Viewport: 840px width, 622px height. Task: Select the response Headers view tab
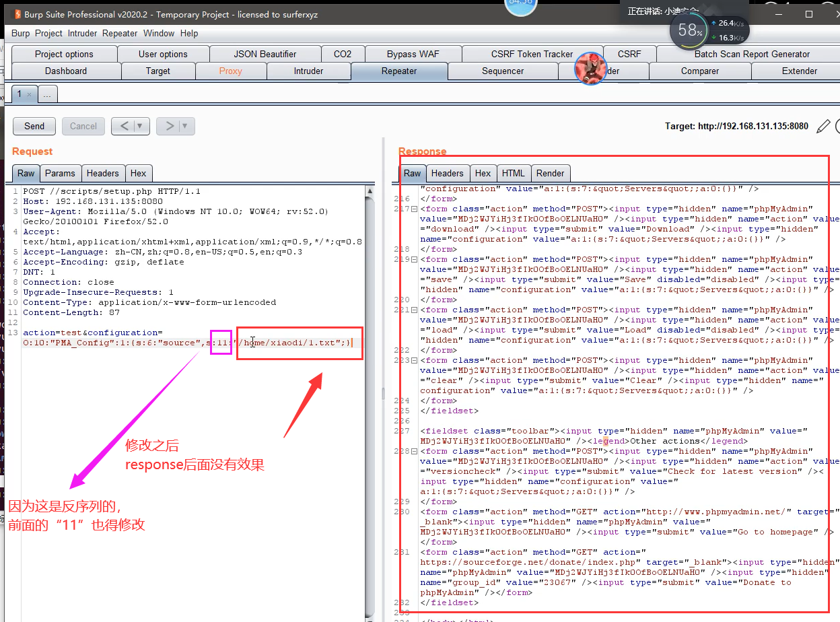click(x=448, y=173)
